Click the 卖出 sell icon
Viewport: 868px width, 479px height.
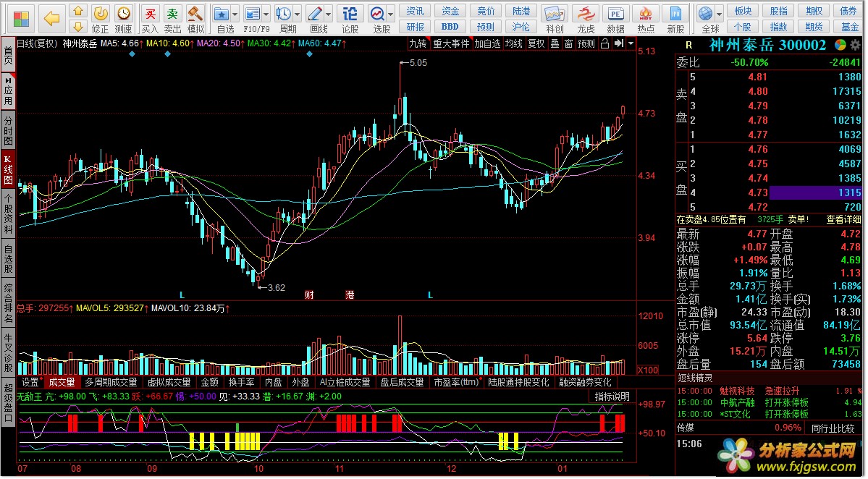(x=173, y=13)
